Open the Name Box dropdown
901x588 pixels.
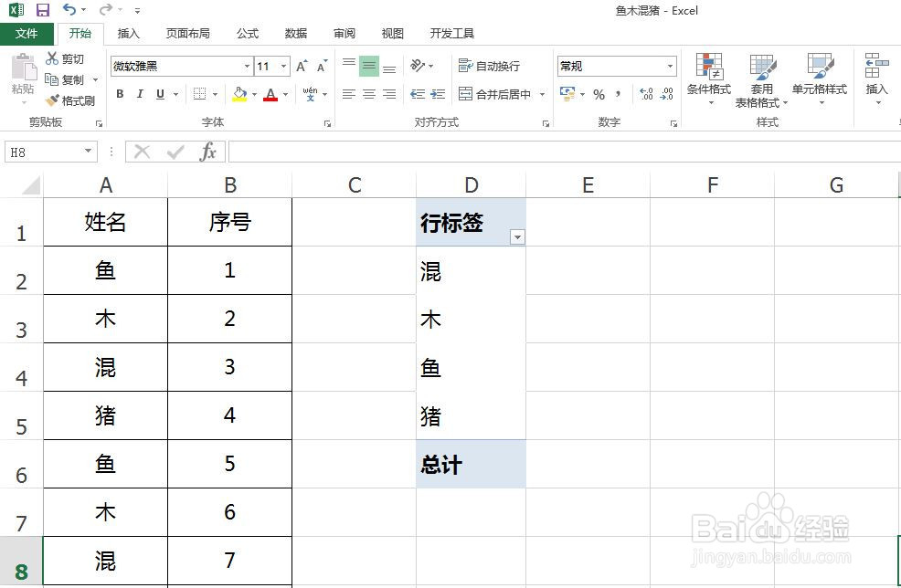[88, 152]
